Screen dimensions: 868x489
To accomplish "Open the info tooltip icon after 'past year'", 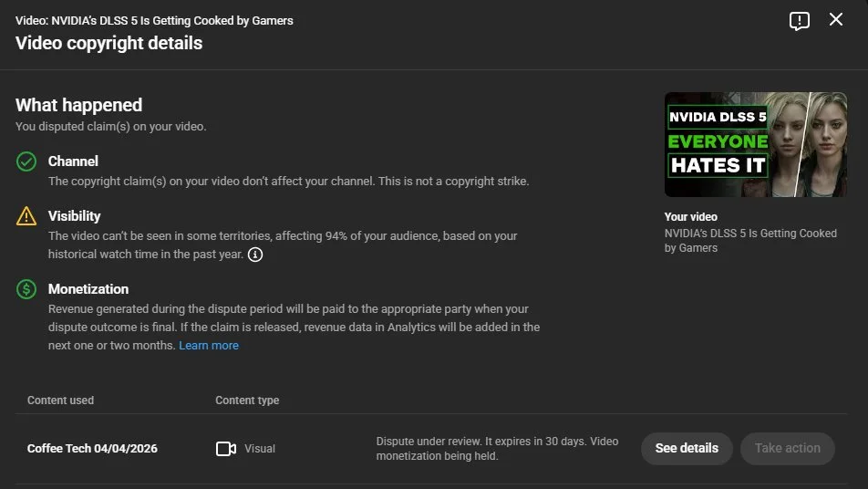I will (x=255, y=255).
